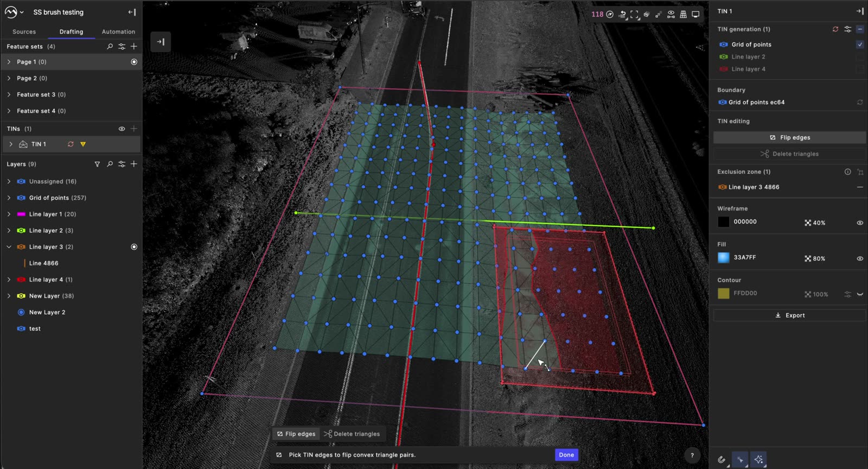This screenshot has height=469, width=868.
Task: Open the Wireframe black color swatch
Action: 724,222
